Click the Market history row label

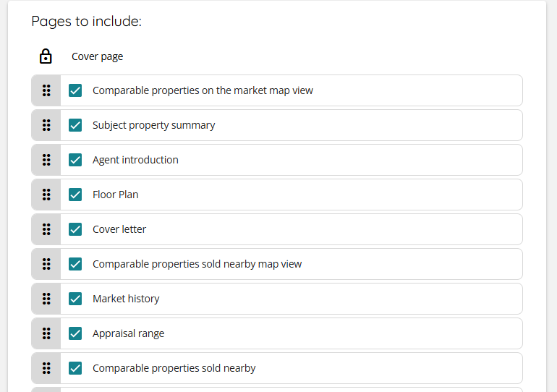(x=126, y=299)
